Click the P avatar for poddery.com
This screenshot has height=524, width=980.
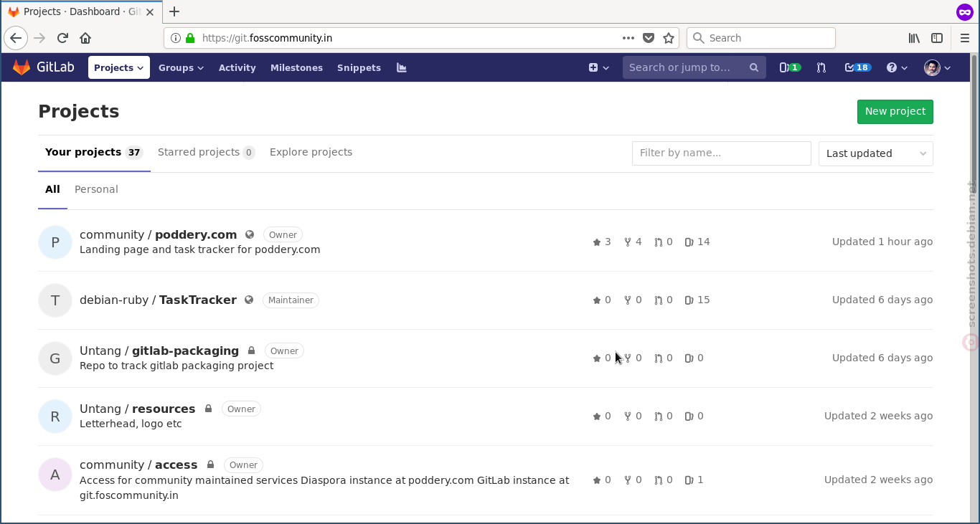click(55, 242)
